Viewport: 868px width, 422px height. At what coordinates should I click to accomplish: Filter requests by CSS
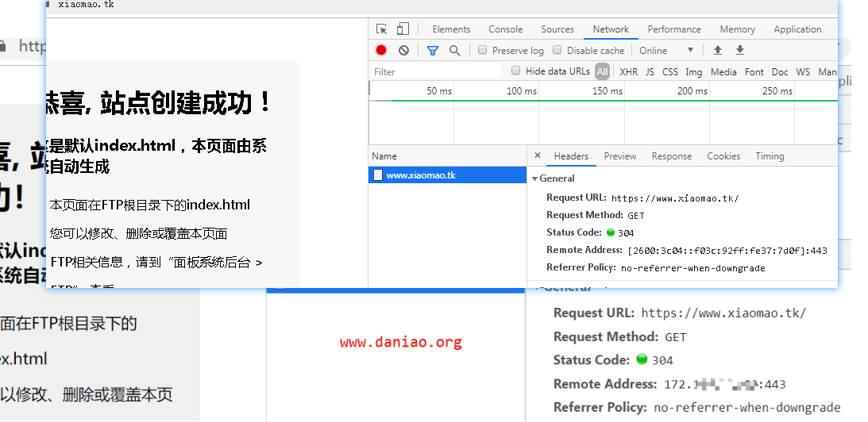pyautogui.click(x=669, y=72)
